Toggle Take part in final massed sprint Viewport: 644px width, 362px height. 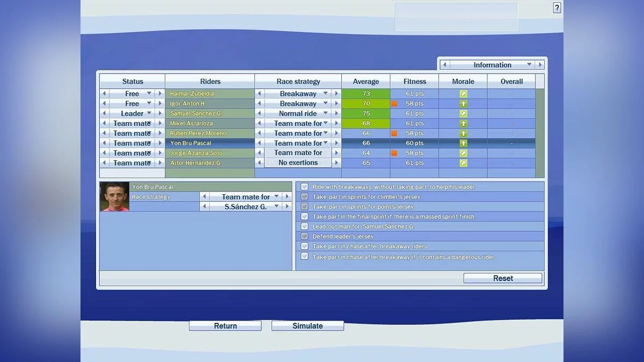(304, 217)
